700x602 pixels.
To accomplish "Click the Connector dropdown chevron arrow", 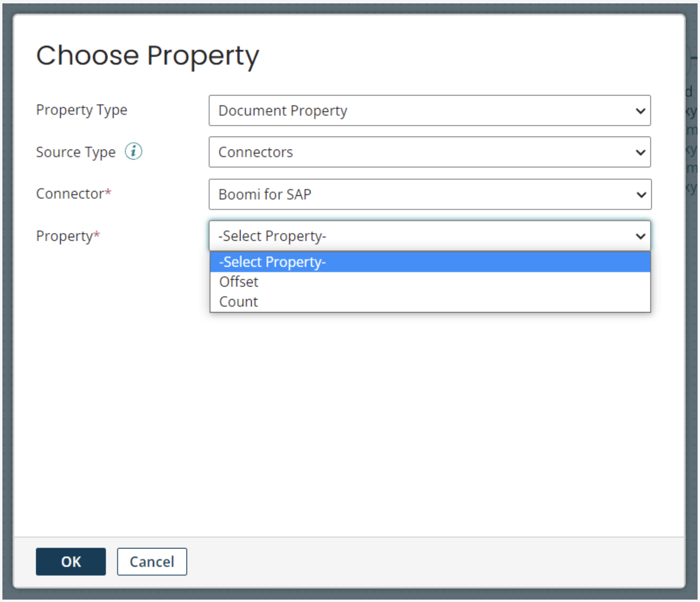I will point(641,194).
